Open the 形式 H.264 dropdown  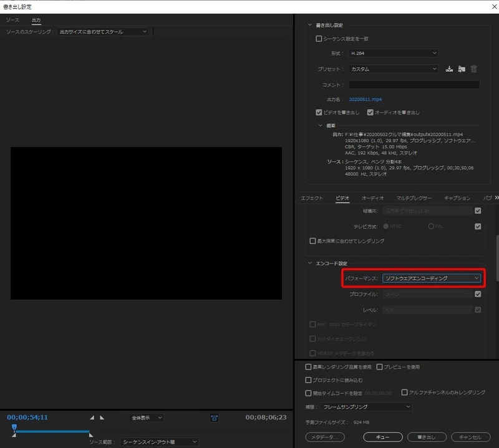tap(394, 53)
